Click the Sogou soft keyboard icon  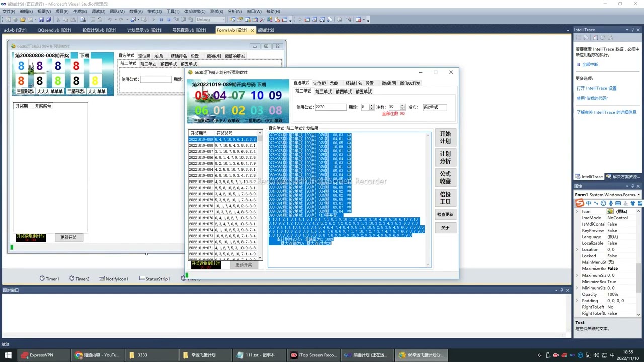(x=618, y=203)
